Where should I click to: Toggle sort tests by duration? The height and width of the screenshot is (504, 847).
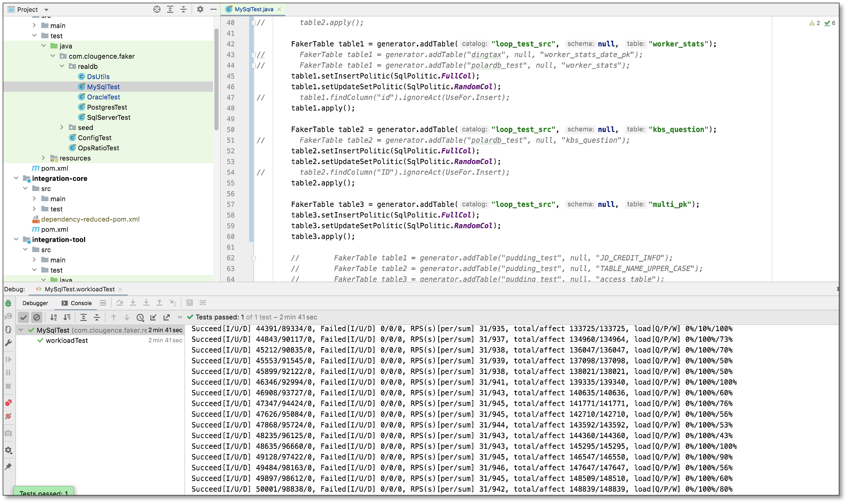click(x=67, y=317)
